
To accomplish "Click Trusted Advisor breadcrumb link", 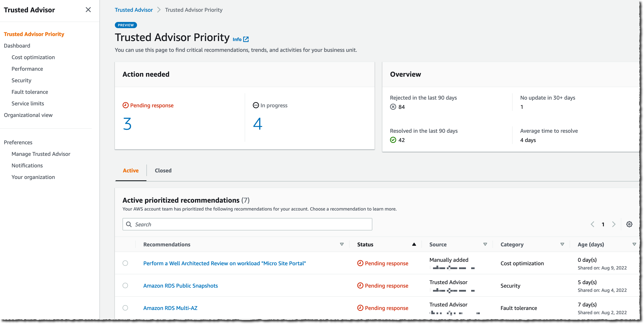I will point(134,10).
